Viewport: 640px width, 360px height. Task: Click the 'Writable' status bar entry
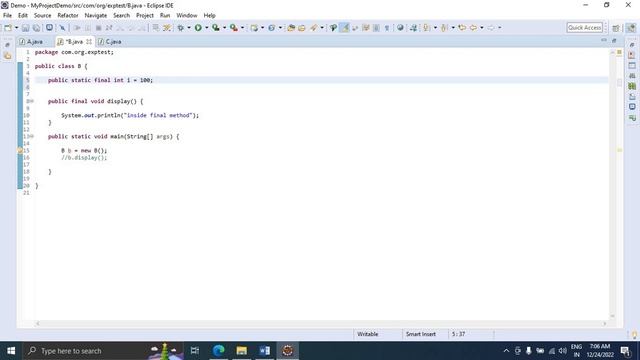tap(367, 334)
